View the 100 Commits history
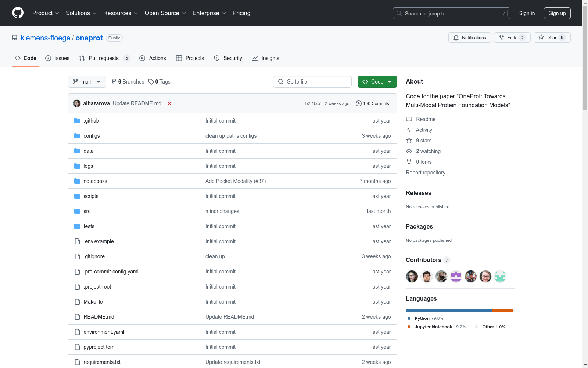This screenshot has height=368, width=588. (x=372, y=103)
